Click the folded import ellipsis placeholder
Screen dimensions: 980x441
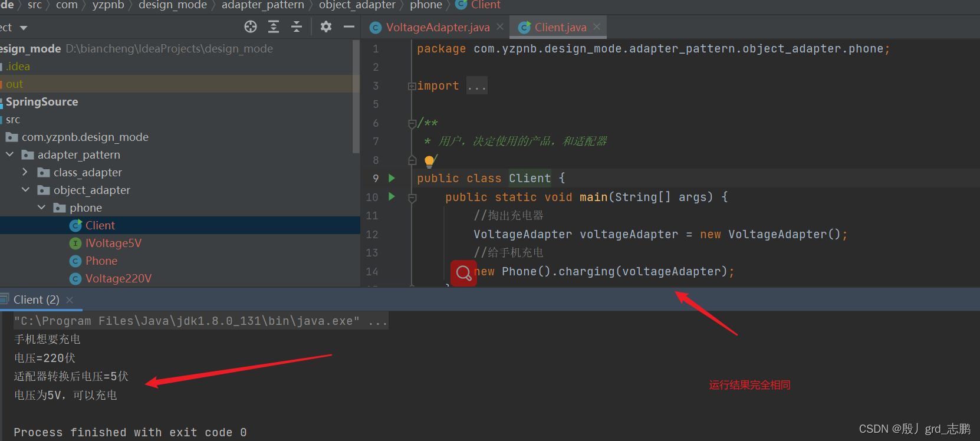pos(476,86)
